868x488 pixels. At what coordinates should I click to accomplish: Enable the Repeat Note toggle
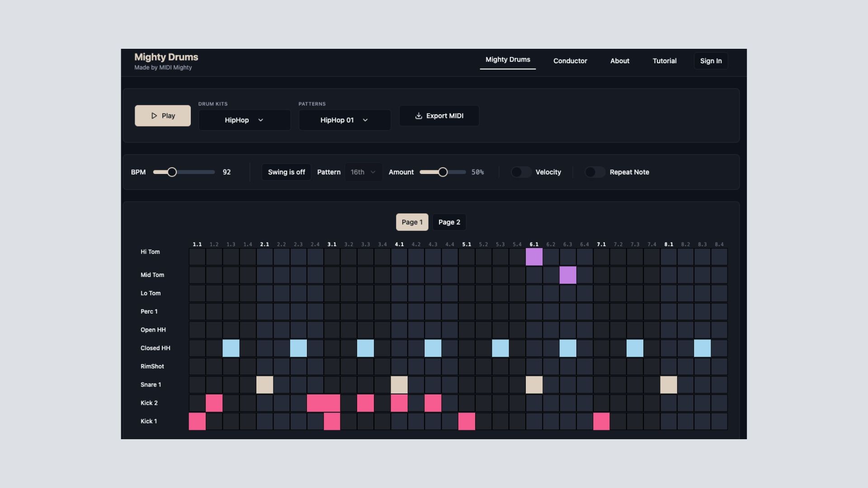pos(595,172)
